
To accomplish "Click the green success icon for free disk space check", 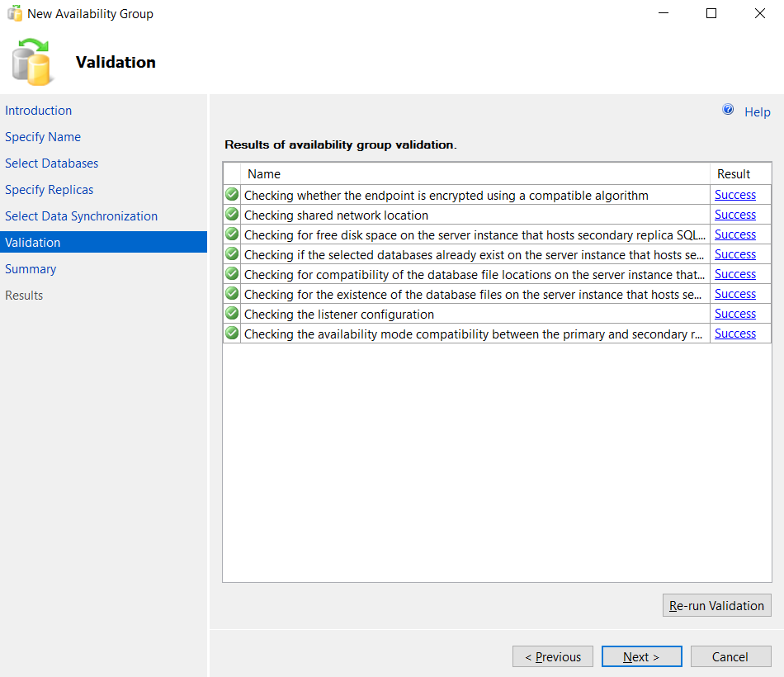I will [232, 234].
